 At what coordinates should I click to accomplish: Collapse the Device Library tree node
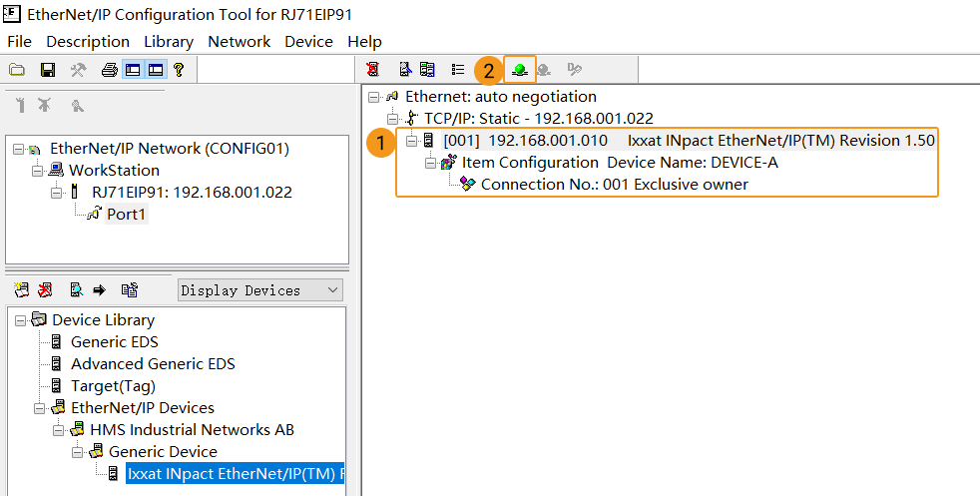[20, 320]
